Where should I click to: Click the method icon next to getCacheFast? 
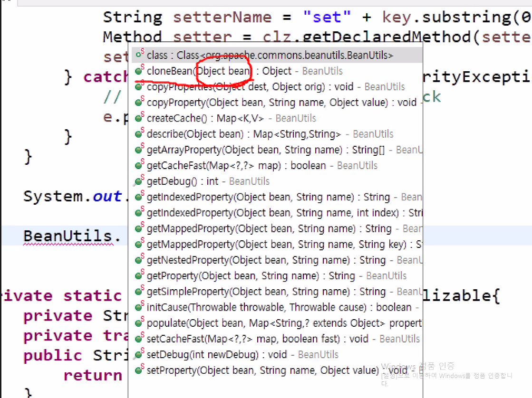tap(139, 164)
